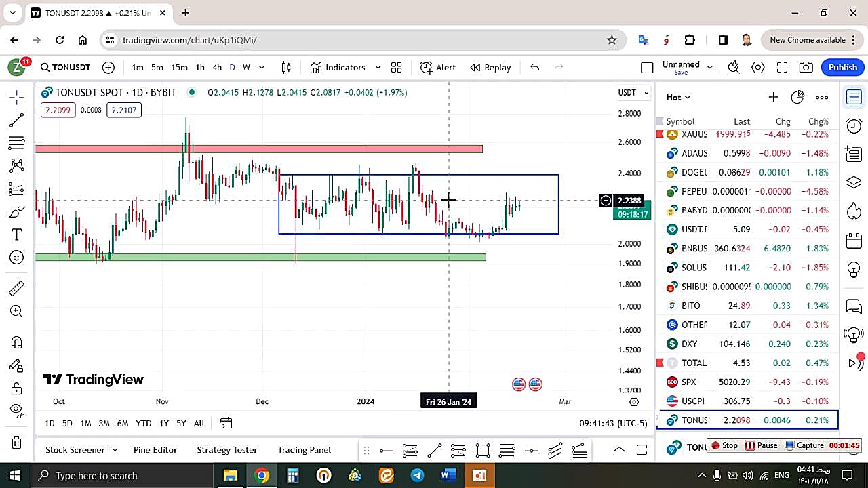Expand the indicator favorites dropdown arrow

378,67
